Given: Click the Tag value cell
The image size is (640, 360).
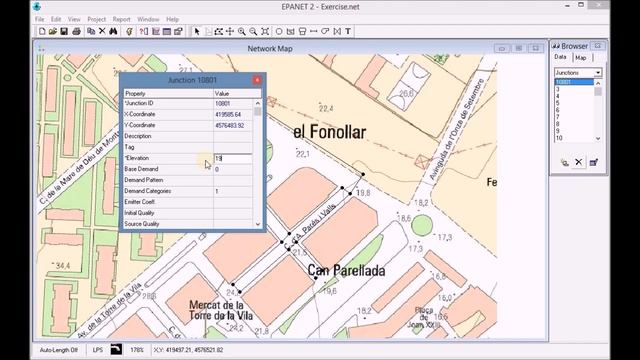Looking at the screenshot, I should tap(233, 147).
